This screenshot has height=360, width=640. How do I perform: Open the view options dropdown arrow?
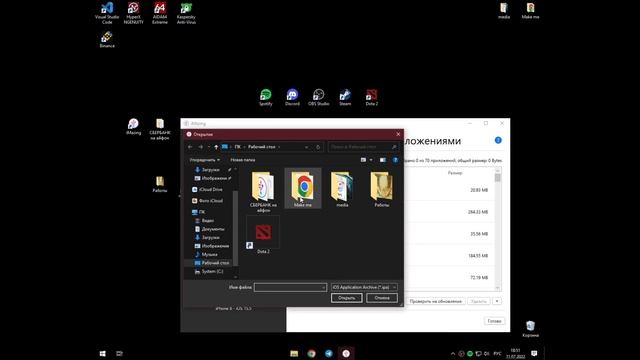(371, 160)
